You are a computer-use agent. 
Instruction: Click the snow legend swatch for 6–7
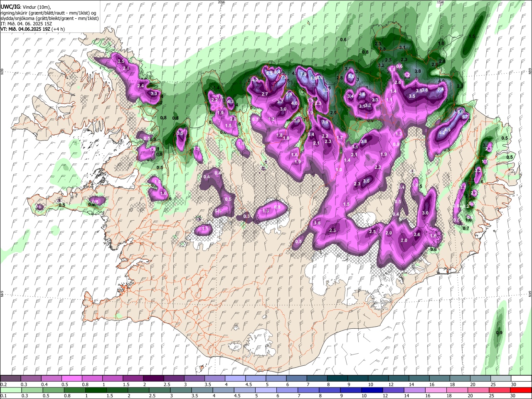(x=296, y=378)
